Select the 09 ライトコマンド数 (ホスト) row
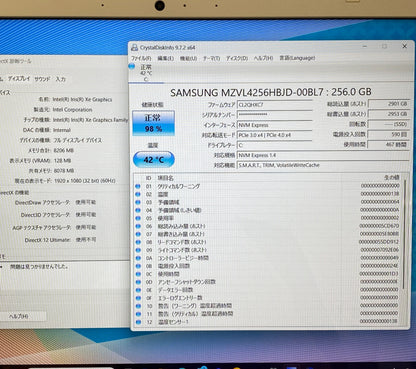 [267, 250]
